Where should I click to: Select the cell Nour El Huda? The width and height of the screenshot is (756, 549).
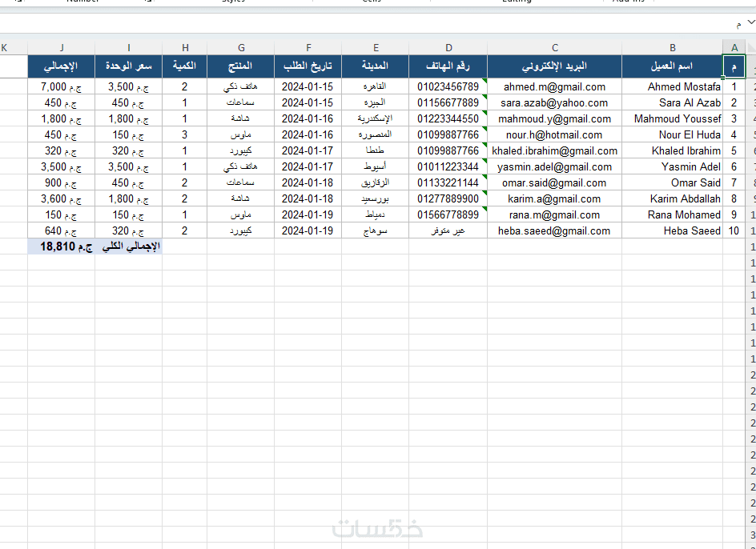click(672, 134)
